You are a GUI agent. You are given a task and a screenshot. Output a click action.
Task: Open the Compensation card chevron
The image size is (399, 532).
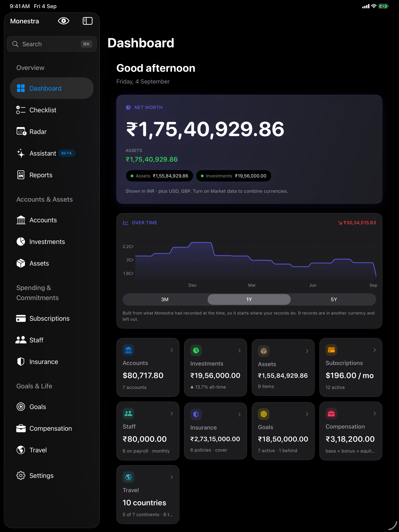(374, 413)
